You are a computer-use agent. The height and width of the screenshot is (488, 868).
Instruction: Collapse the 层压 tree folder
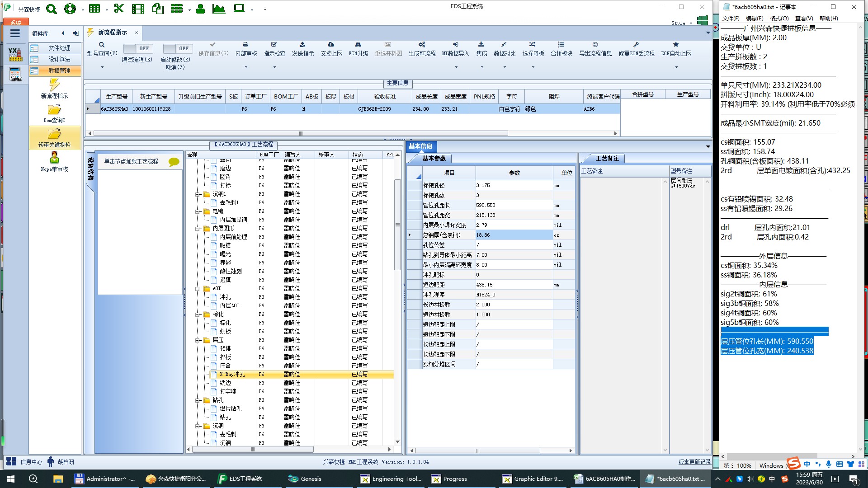click(x=198, y=340)
